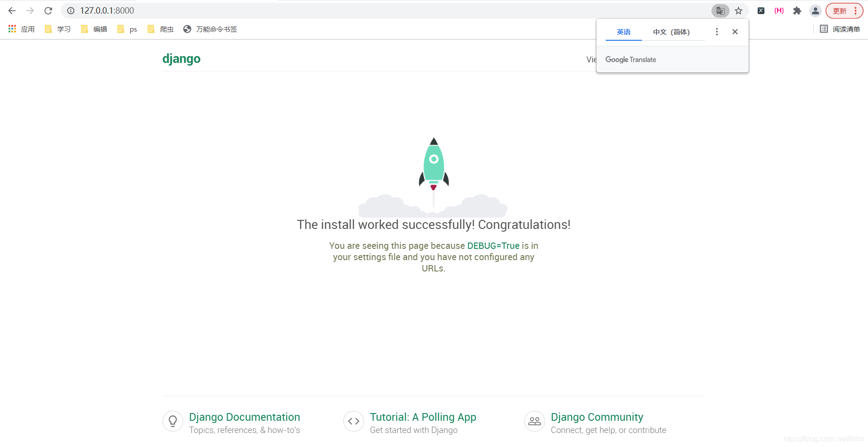Click the people icon beside Django Community
The width and height of the screenshot is (868, 447).
point(535,421)
